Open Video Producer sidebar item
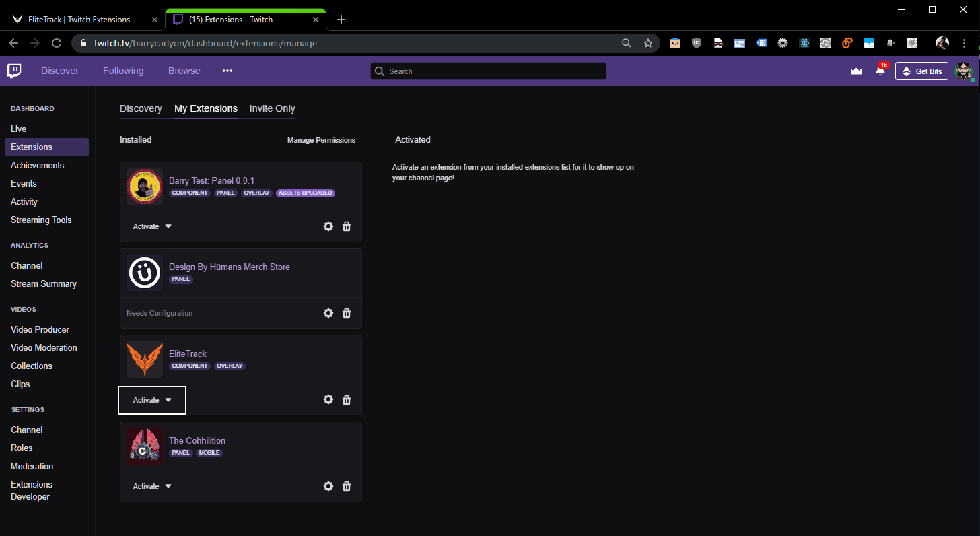980x536 pixels. 40,329
